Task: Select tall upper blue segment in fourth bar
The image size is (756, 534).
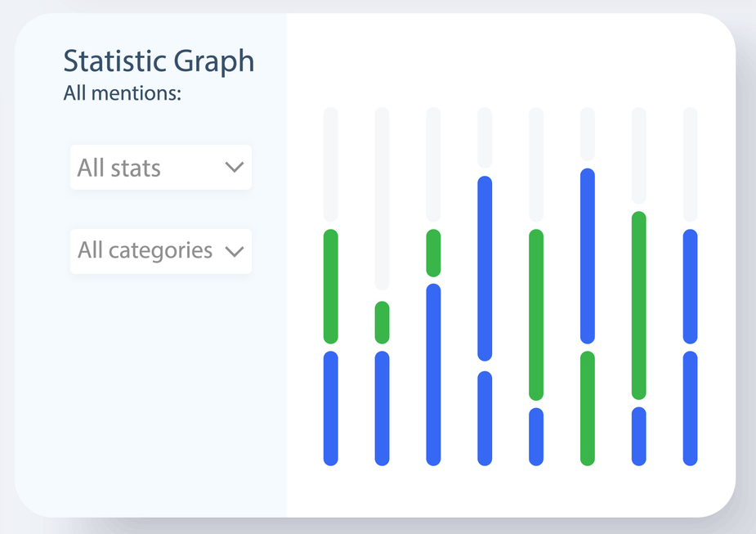Action: point(485,268)
